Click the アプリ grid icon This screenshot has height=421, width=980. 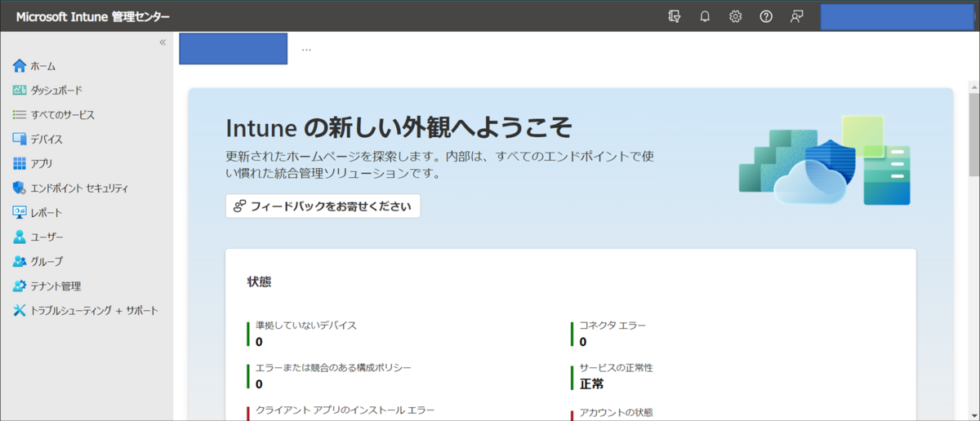point(20,164)
